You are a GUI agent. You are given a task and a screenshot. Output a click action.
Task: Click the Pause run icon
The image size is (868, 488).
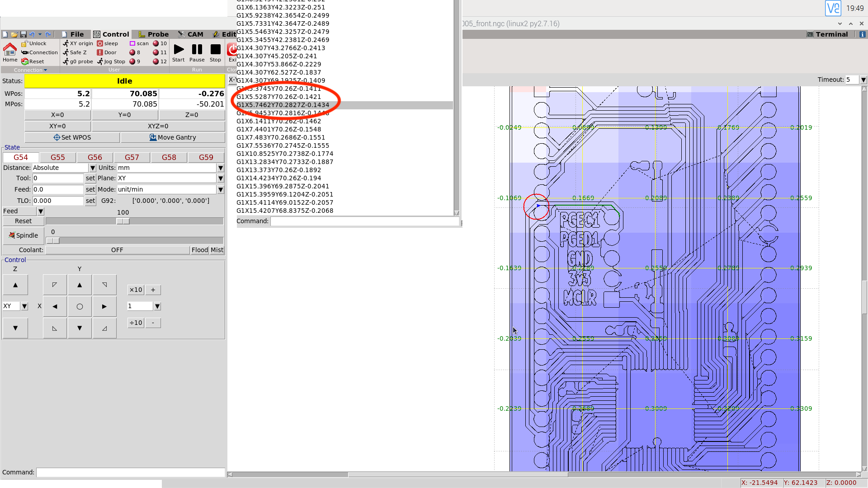click(x=197, y=50)
